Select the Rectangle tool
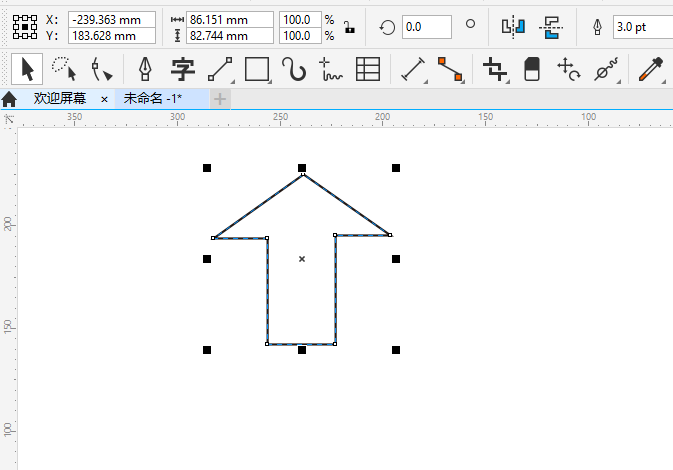673x470 pixels. tap(257, 69)
